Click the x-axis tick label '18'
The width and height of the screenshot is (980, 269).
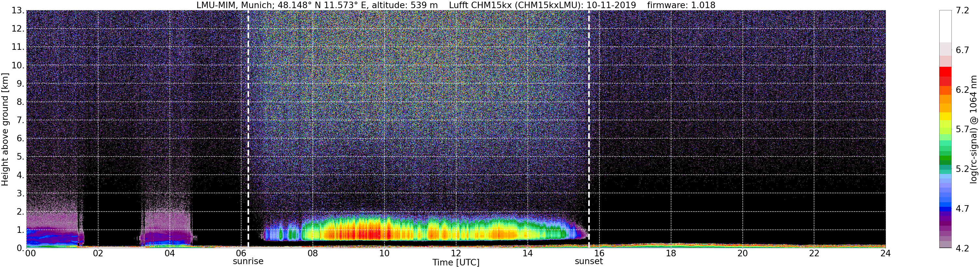tap(671, 253)
